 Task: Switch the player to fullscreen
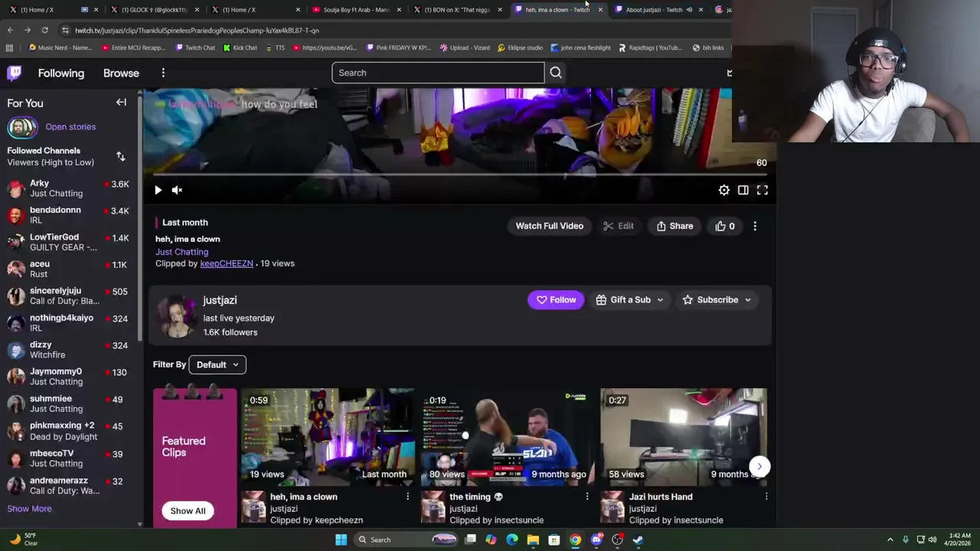point(763,190)
